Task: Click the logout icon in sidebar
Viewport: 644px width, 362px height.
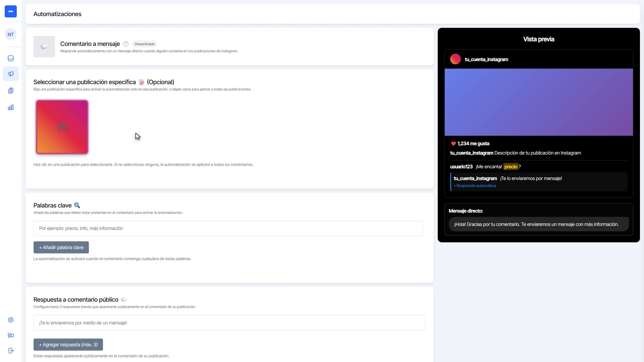Action: pos(11,351)
